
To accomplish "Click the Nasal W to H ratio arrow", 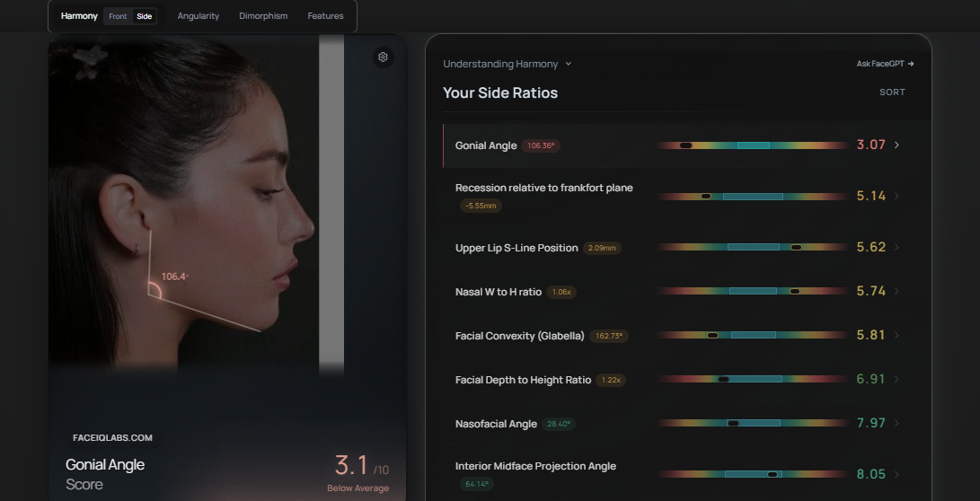I will click(x=896, y=291).
